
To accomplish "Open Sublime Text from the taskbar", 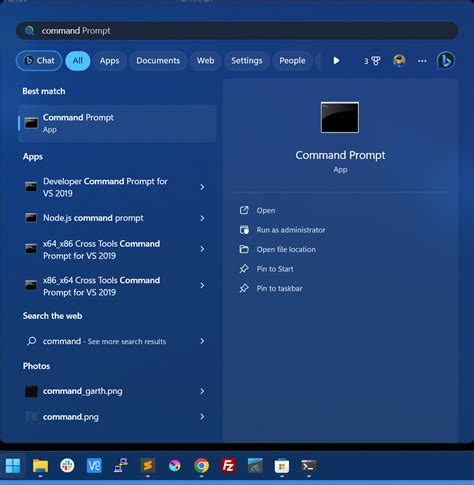I will coord(148,466).
